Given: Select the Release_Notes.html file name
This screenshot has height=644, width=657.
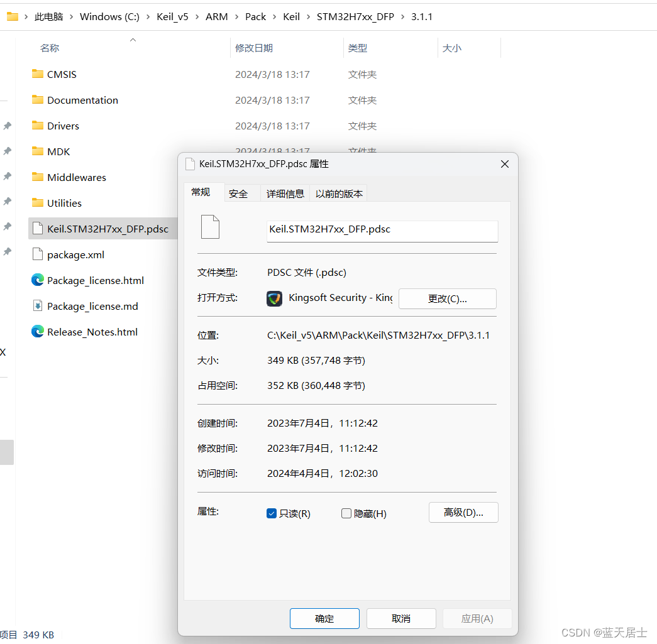Looking at the screenshot, I should click(92, 332).
